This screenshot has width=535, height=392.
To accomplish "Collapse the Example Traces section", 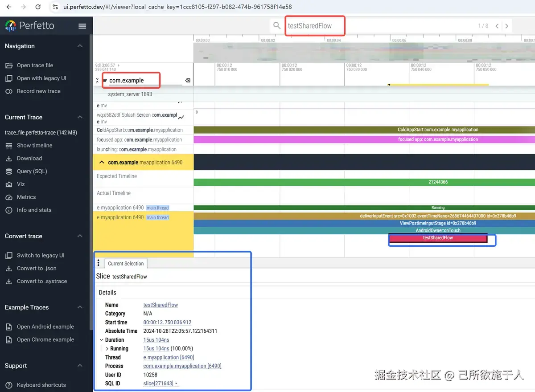I will pyautogui.click(x=80, y=307).
